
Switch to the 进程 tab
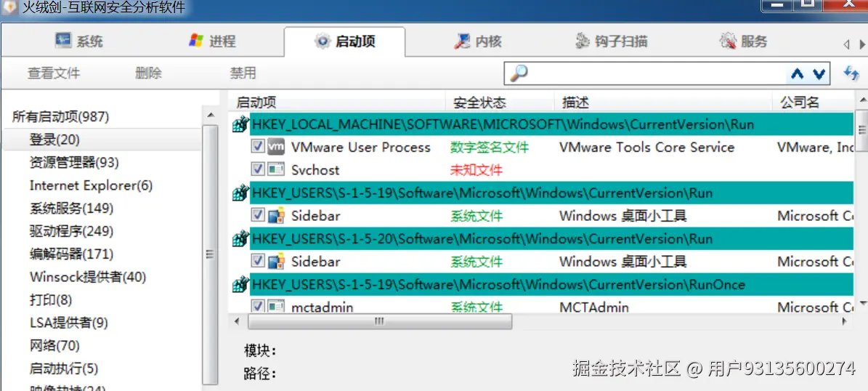pos(211,41)
